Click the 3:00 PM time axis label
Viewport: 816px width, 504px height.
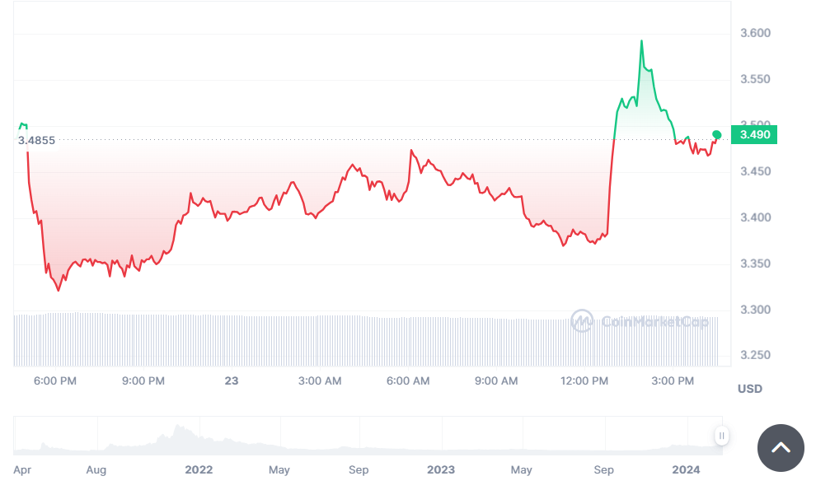pos(673,380)
